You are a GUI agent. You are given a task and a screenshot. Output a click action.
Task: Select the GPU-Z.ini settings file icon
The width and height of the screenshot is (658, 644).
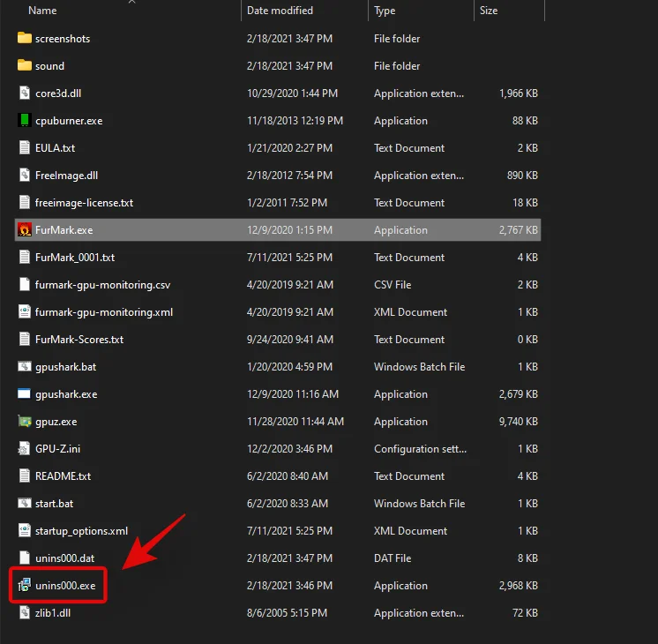tap(25, 449)
